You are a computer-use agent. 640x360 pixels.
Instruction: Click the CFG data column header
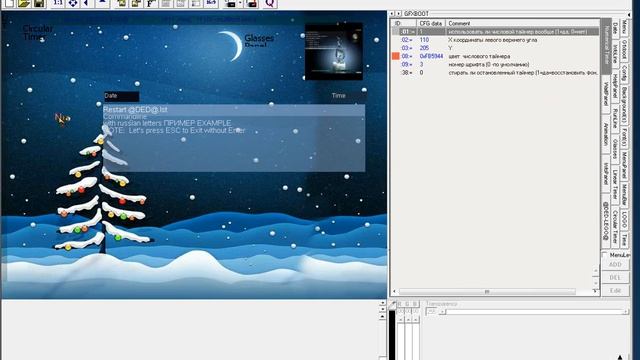tap(431, 23)
